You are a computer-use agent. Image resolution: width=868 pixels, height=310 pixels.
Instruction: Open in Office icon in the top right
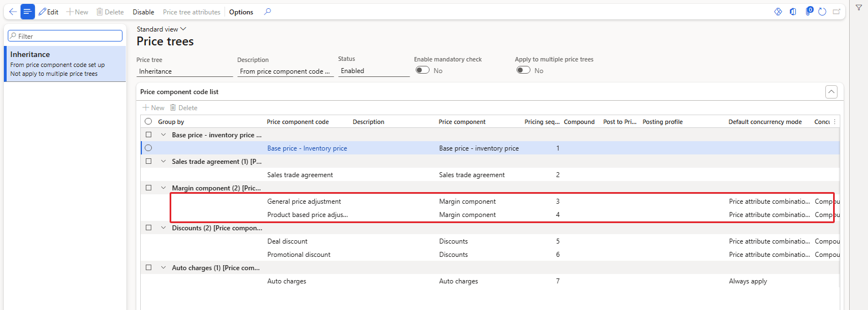(793, 12)
